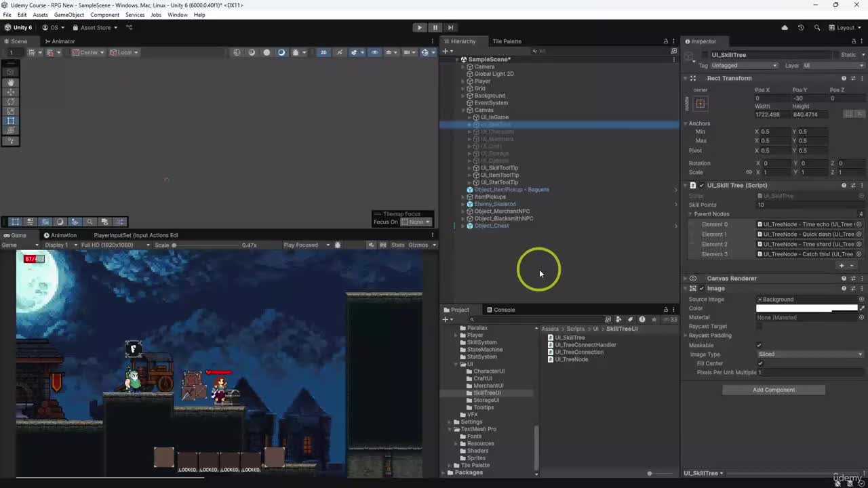The width and height of the screenshot is (868, 488).
Task: Open the File menu
Action: click(7, 15)
